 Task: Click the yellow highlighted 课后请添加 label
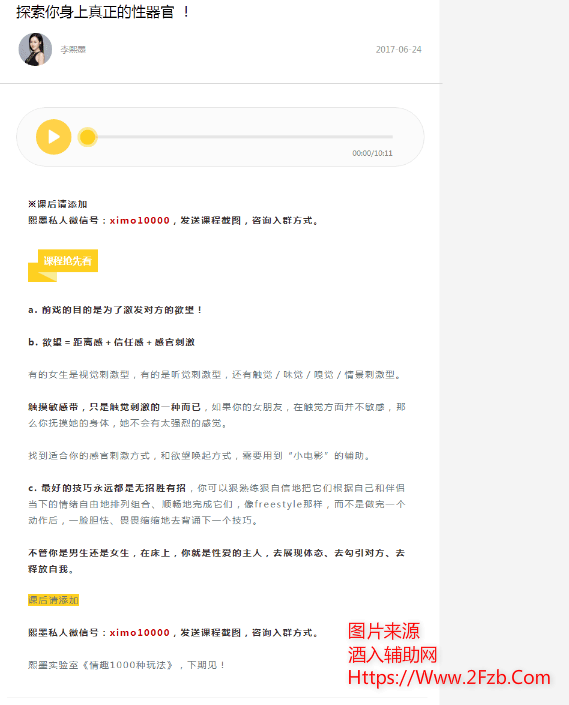(53, 600)
